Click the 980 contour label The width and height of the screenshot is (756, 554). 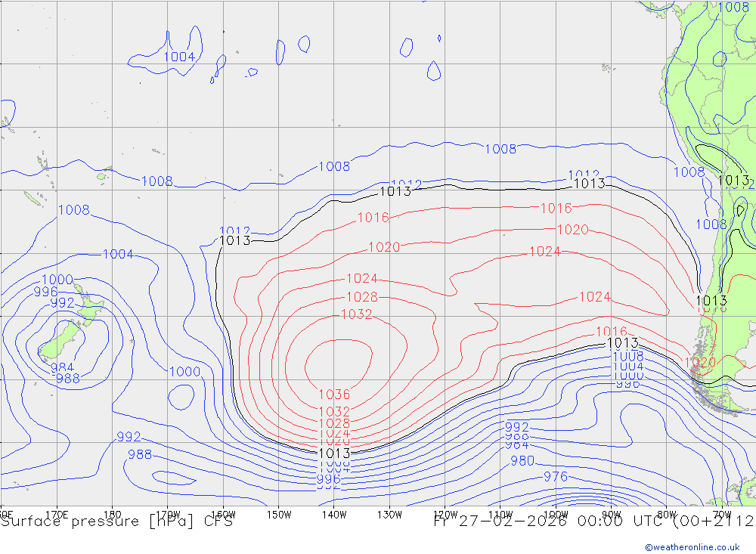pos(522,461)
